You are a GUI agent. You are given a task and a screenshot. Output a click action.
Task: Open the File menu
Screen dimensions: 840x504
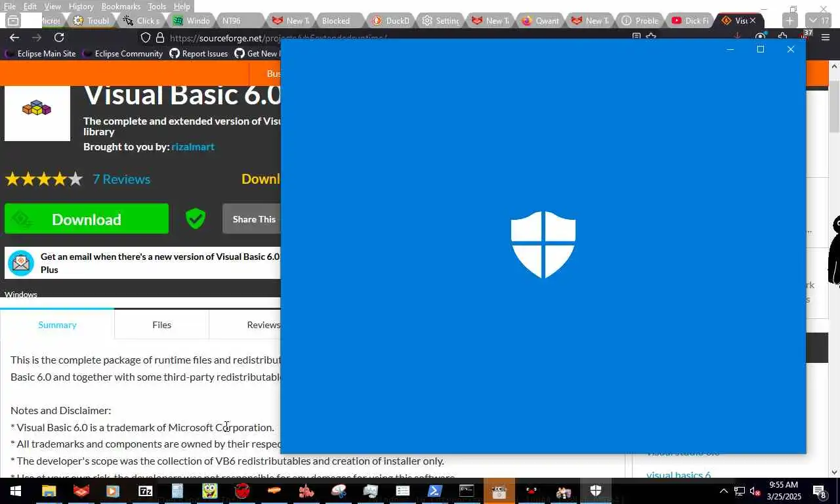click(10, 6)
